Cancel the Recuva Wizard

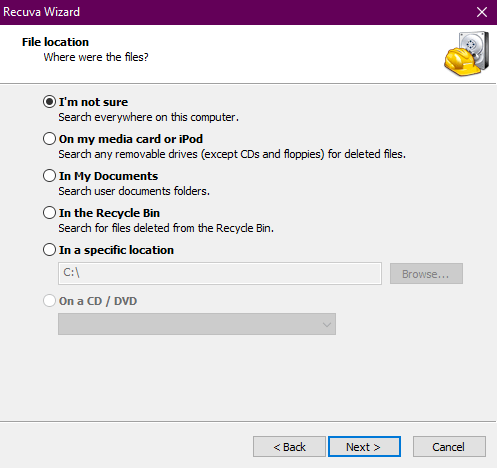coord(449,447)
